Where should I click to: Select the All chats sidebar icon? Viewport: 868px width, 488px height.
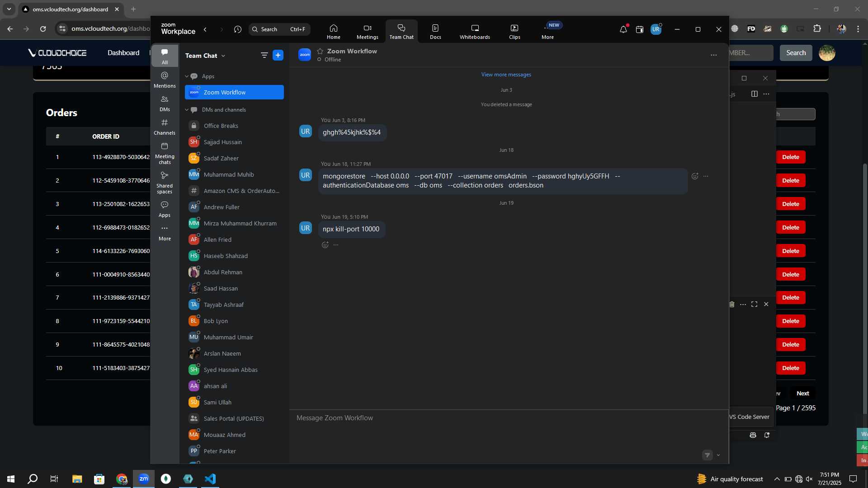pos(165,56)
